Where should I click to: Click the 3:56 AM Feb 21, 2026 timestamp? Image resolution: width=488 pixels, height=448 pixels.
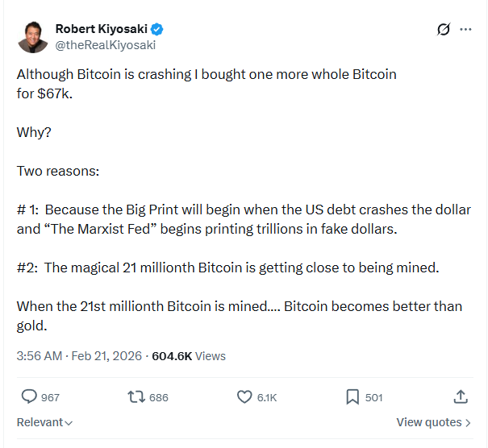pyautogui.click(x=79, y=355)
